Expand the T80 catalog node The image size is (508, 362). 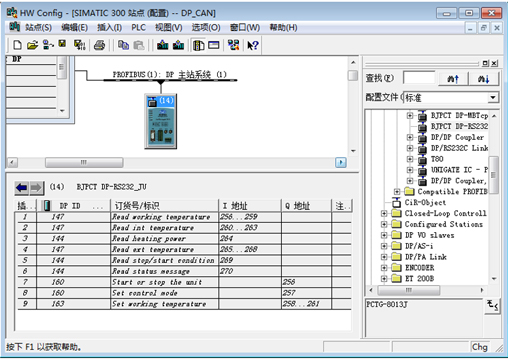click(410, 159)
